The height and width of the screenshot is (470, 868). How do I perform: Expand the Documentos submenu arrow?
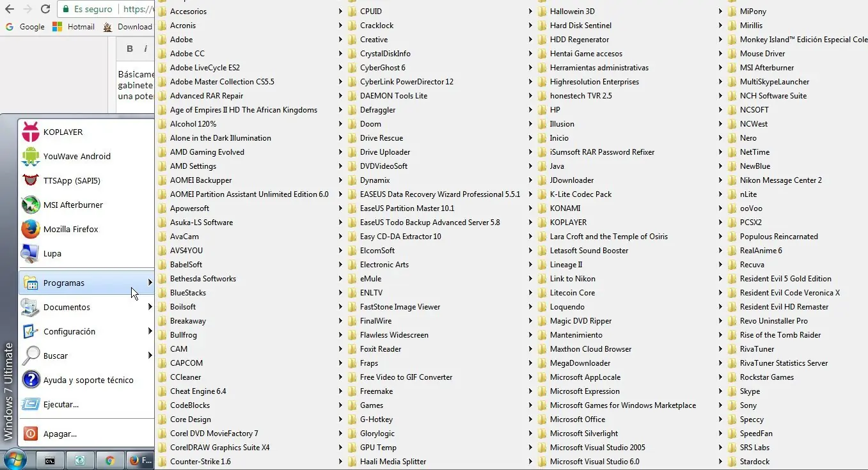click(150, 307)
